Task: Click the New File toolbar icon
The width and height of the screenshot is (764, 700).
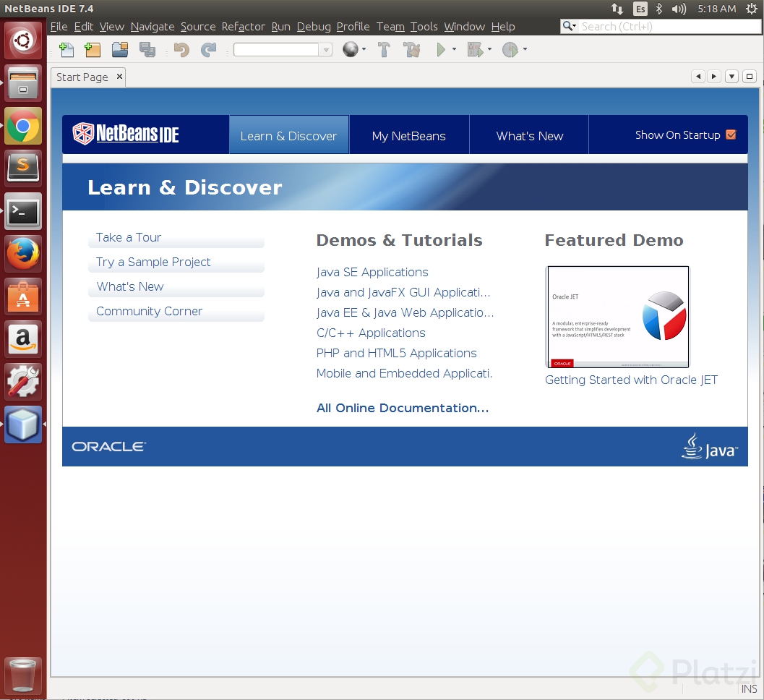Action: point(66,50)
